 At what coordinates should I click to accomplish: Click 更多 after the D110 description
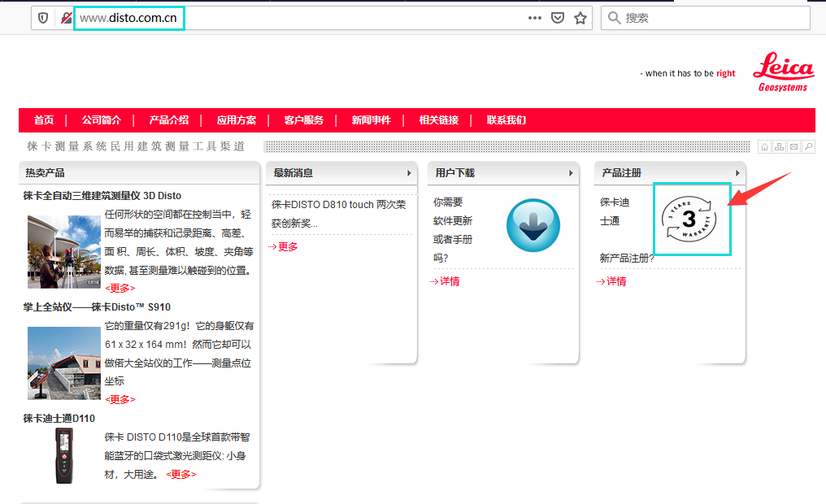point(181,475)
